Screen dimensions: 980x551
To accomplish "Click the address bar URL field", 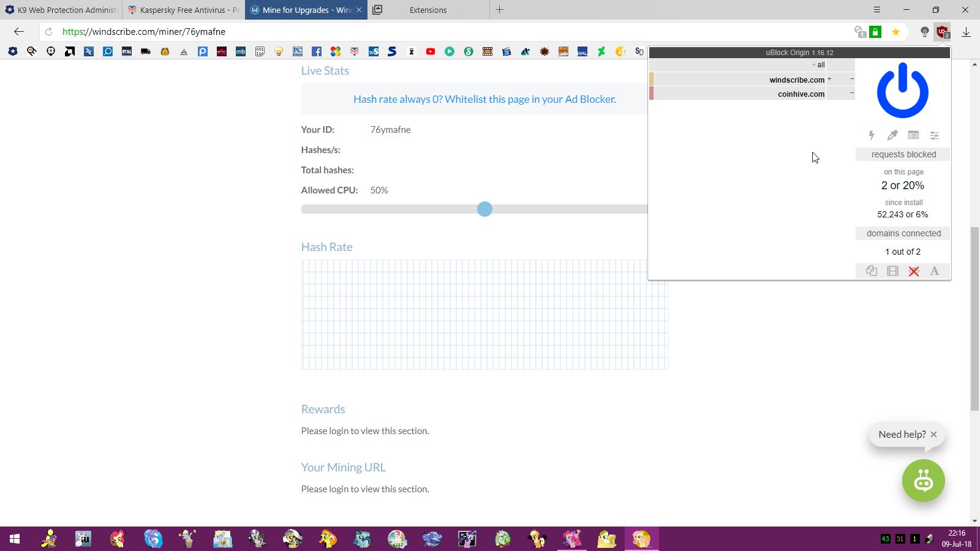I will click(453, 32).
